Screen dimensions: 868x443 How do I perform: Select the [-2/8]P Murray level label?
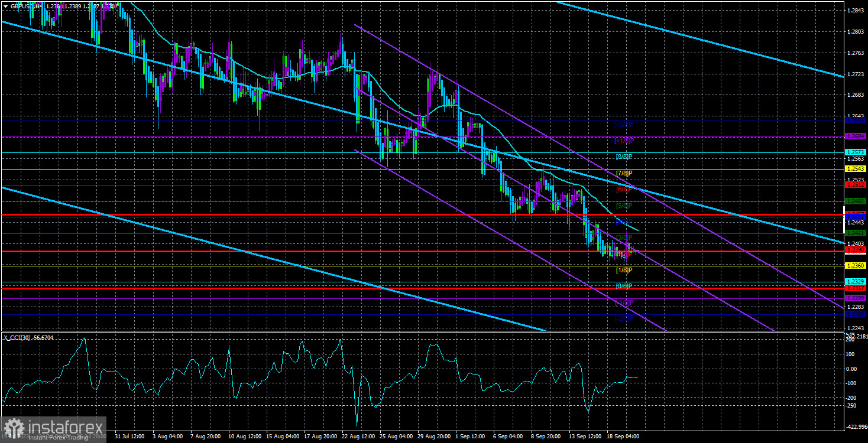click(624, 319)
